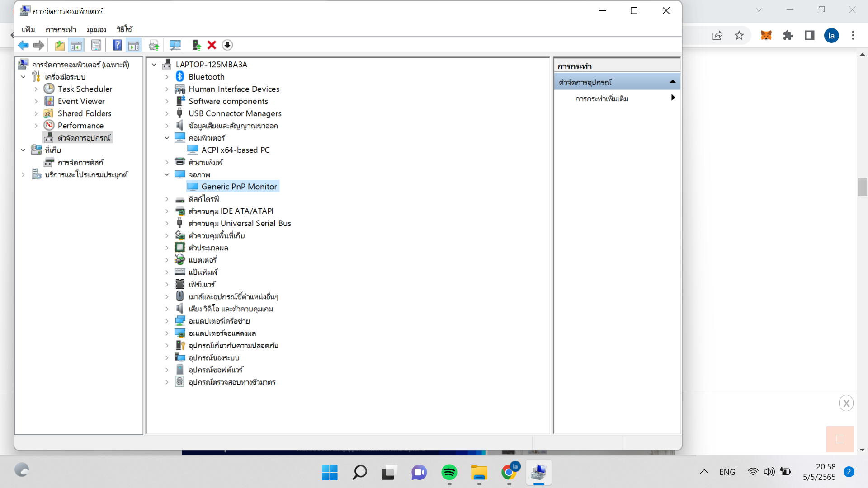Click the Up one level folder icon
Image resolution: width=868 pixels, height=488 pixels.
pos(60,45)
